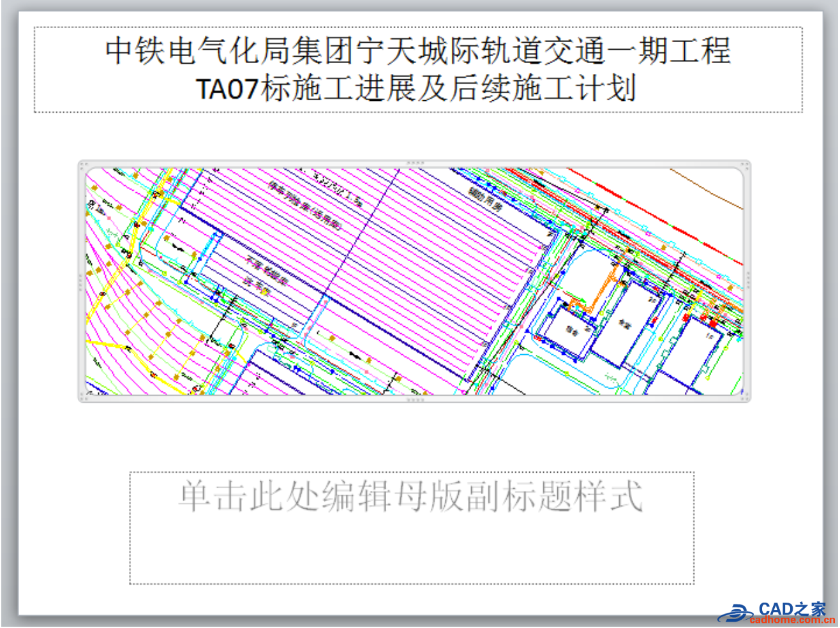Click the subtitle placeholder text 单击此处编辑母版副标题样式
This screenshot has width=840, height=628.
point(410,496)
